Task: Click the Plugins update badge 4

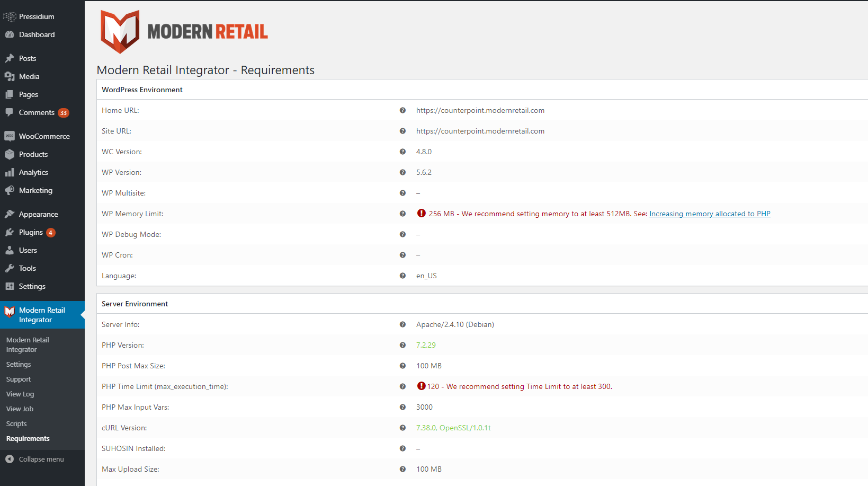Action: click(51, 233)
